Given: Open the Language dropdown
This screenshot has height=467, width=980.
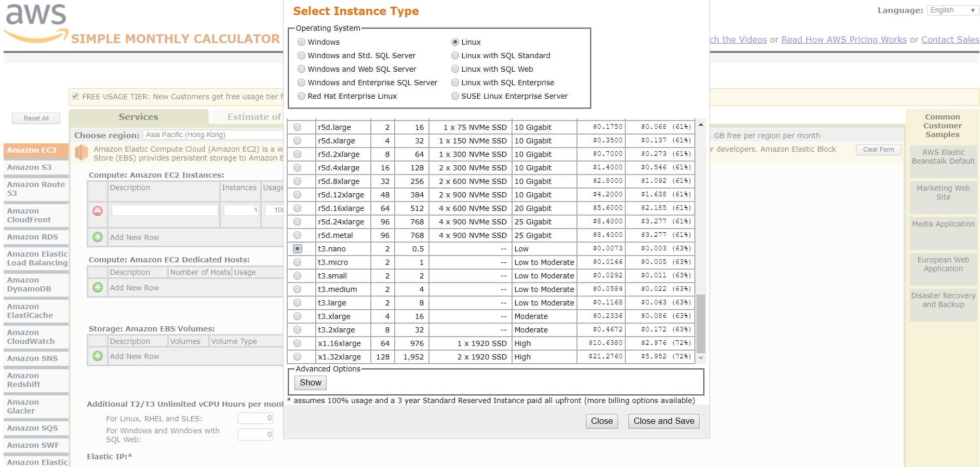Looking at the screenshot, I should [952, 10].
